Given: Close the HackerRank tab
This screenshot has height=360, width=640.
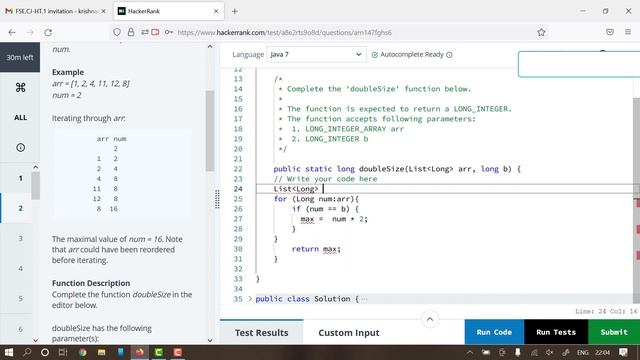Looking at the screenshot, I should (x=216, y=11).
